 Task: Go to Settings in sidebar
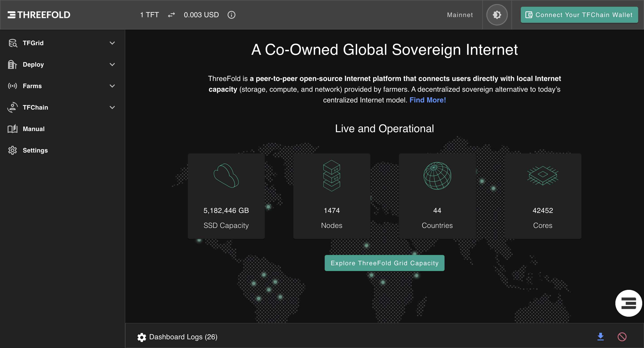pyautogui.click(x=35, y=151)
